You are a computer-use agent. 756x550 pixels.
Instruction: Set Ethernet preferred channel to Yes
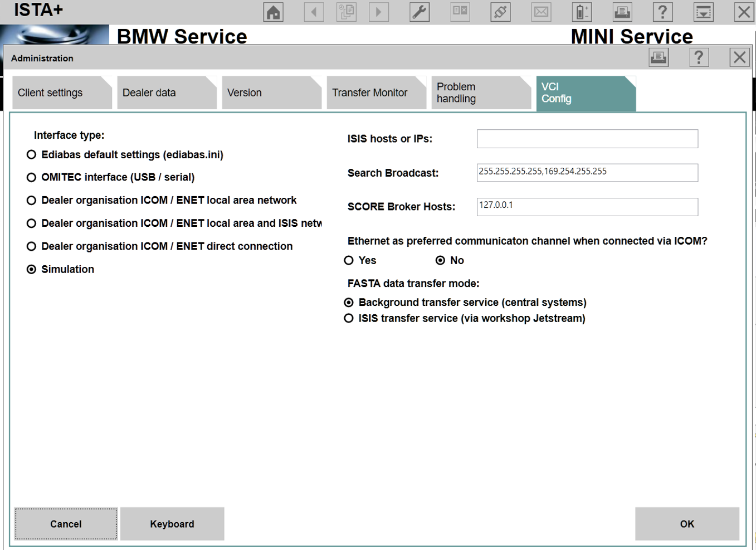pos(360,260)
